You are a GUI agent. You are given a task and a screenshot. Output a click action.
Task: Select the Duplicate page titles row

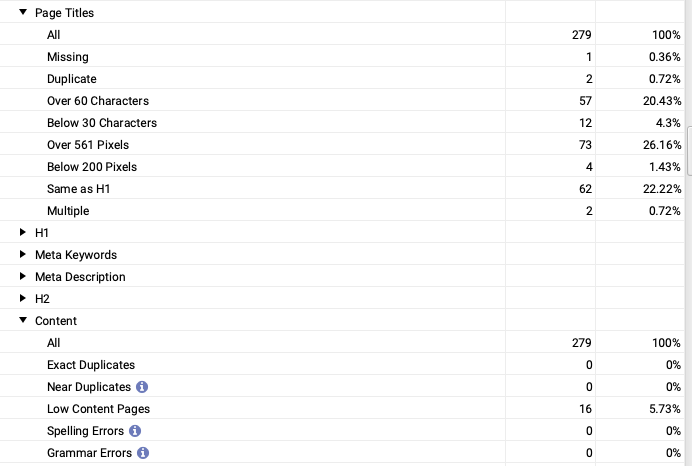tap(342, 78)
